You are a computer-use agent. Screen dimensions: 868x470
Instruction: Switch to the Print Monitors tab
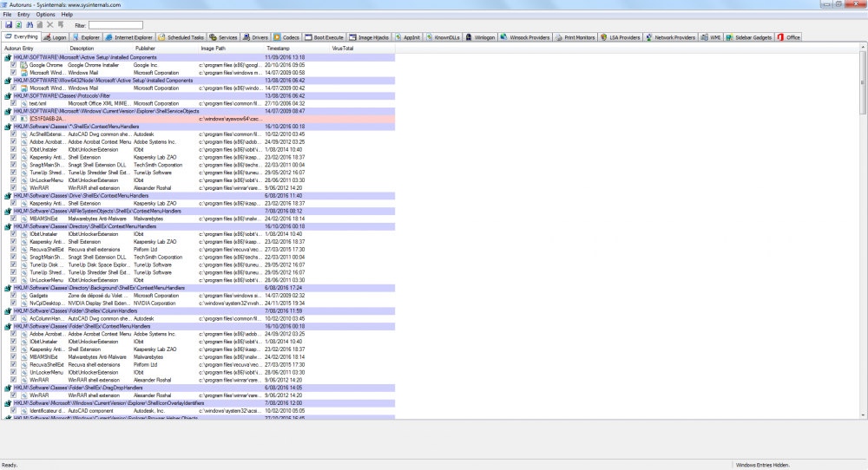click(x=575, y=37)
